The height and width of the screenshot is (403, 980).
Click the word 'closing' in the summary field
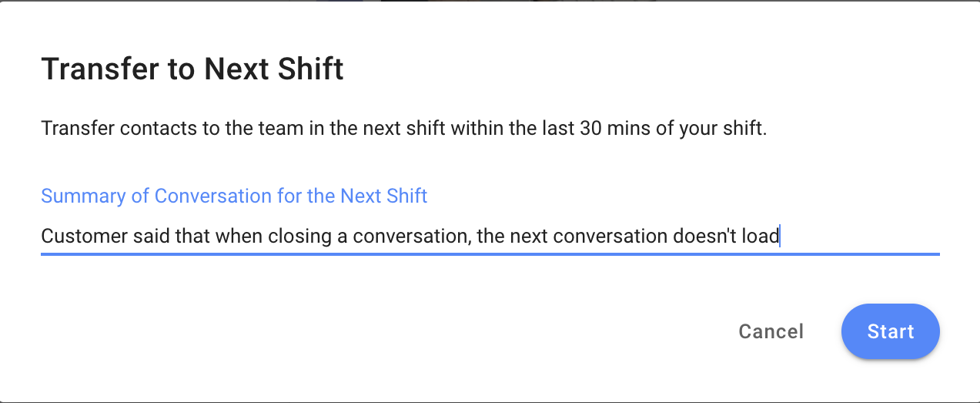(300, 236)
